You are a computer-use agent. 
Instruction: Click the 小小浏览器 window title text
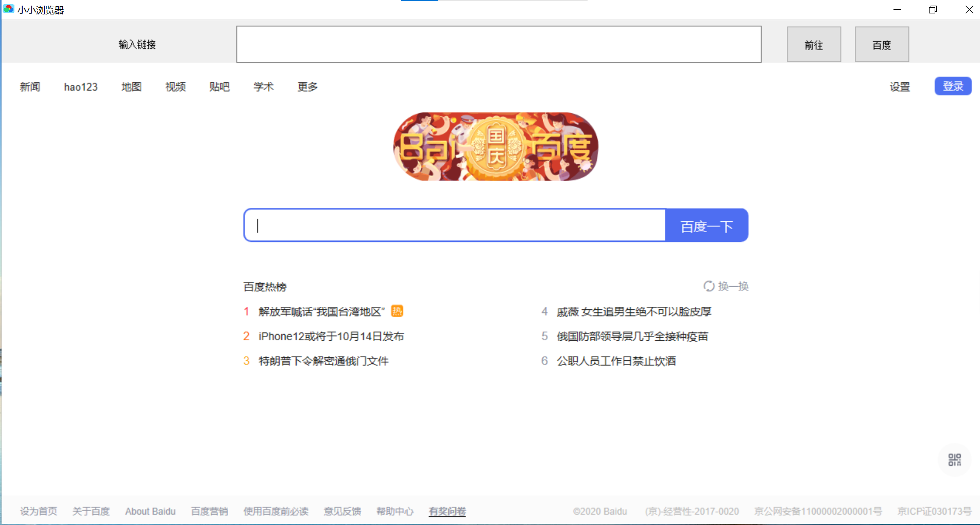click(41, 10)
